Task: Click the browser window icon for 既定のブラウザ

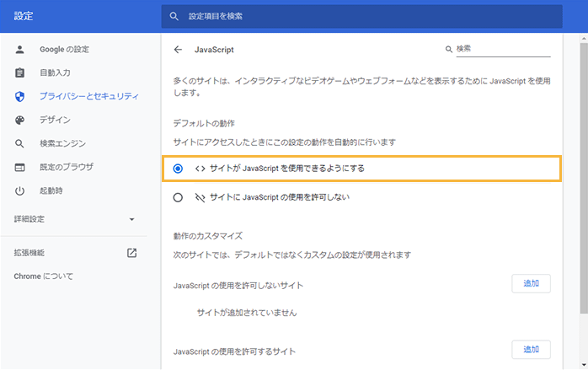Action: tap(20, 167)
